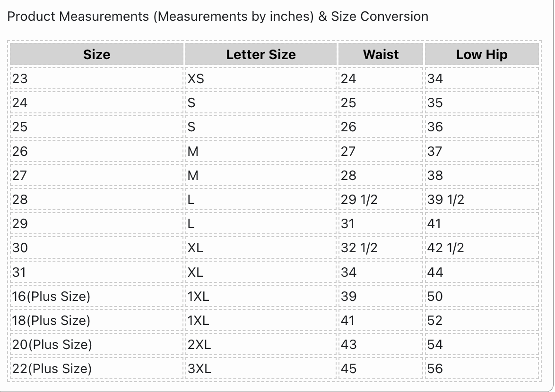The image size is (555, 392).
Task: Click the 20(Plus Size) size cell
Action: pyautogui.click(x=96, y=345)
